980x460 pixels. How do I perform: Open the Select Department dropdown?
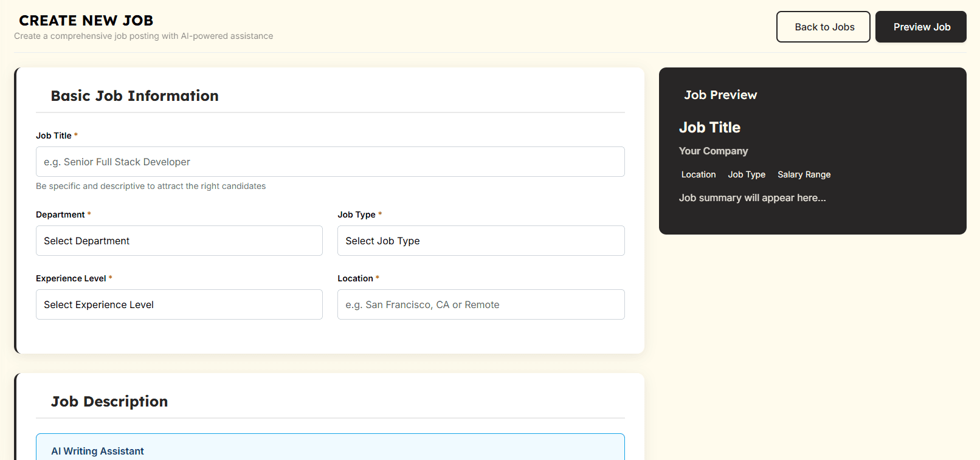[179, 241]
